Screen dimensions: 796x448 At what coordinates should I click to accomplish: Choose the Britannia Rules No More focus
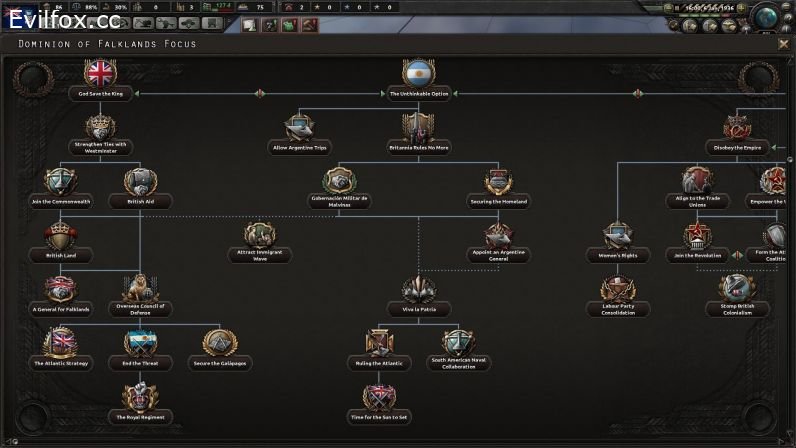point(418,129)
